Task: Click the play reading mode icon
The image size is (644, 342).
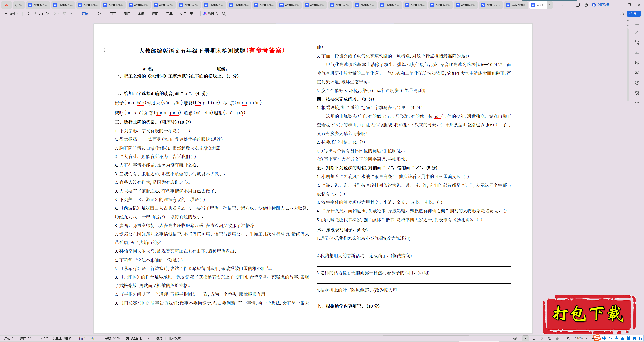Action: click(542, 338)
